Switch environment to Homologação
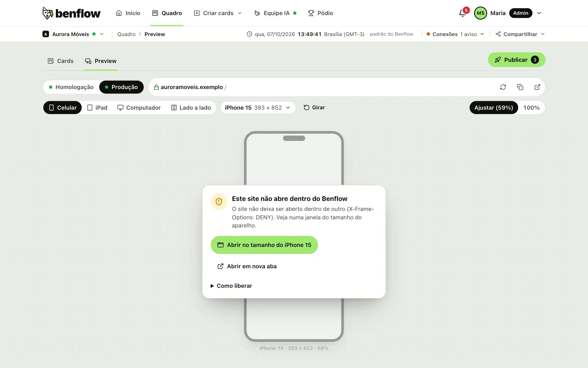This screenshot has height=368, width=588. click(71, 87)
